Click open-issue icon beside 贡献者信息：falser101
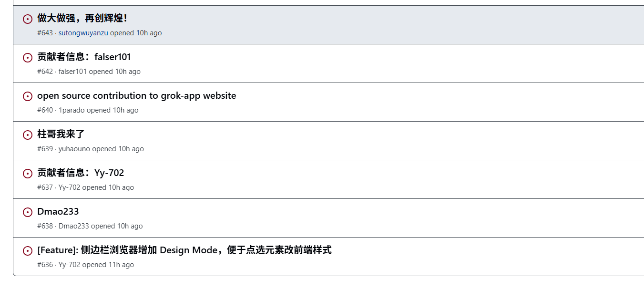The image size is (644, 290). 28,58
